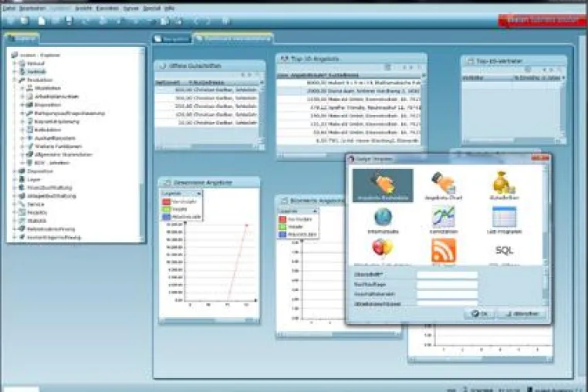Open column menu arrow in Offene Gutschriften table
This screenshot has width=588, height=392.
tap(262, 82)
